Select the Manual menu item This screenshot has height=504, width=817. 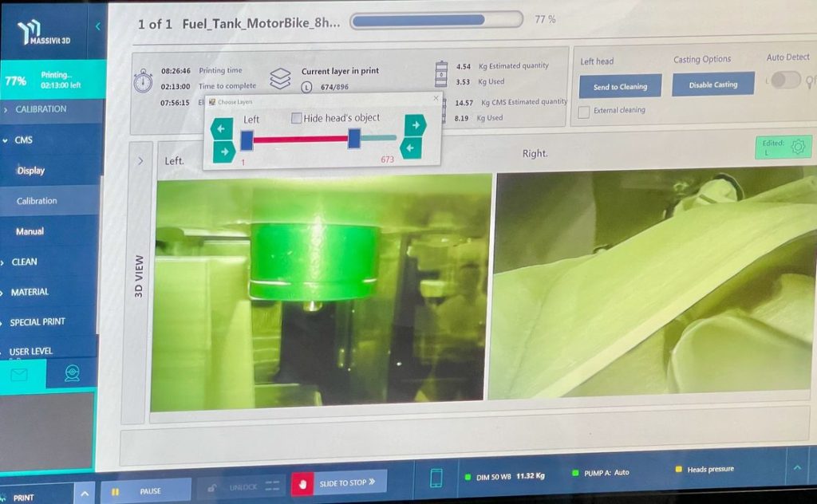coord(30,231)
